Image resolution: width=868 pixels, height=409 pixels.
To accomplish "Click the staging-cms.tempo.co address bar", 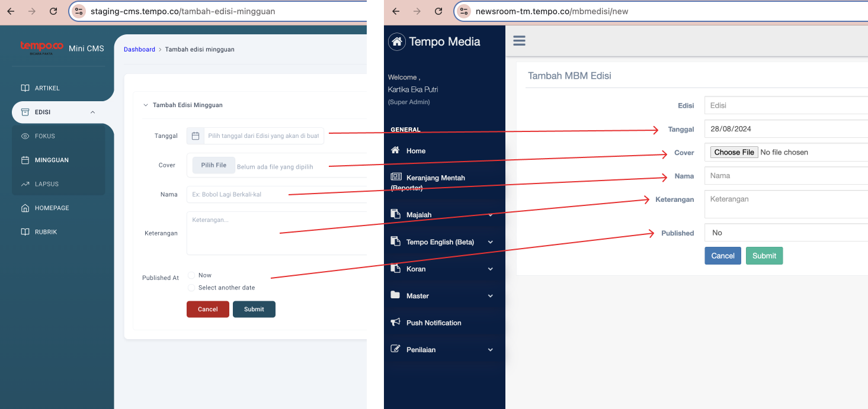I will 219,11.
